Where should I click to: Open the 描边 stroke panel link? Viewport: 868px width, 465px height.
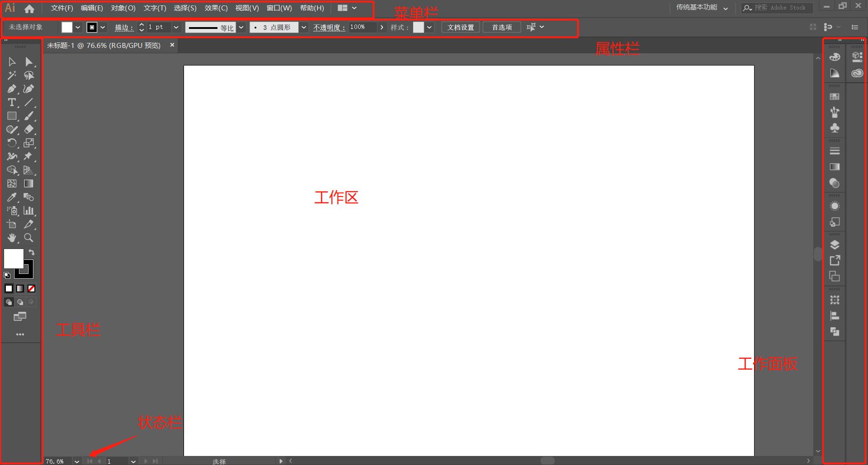click(124, 28)
